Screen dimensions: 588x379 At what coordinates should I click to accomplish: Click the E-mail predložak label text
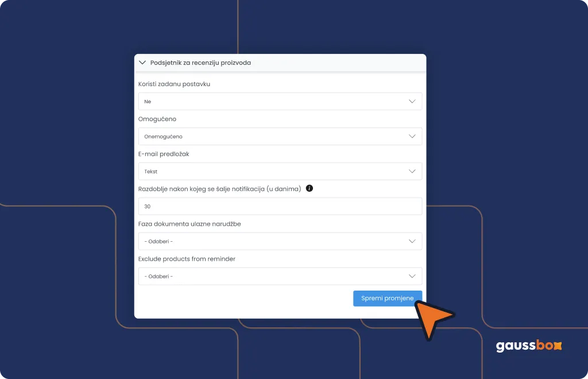click(x=164, y=154)
